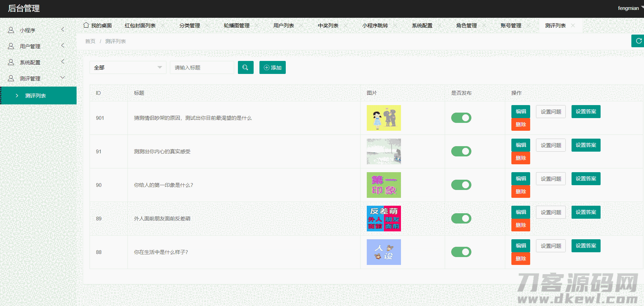Image resolution: width=644 pixels, height=306 pixels.
Task: Open the 角色管理 tab
Action: (466, 26)
